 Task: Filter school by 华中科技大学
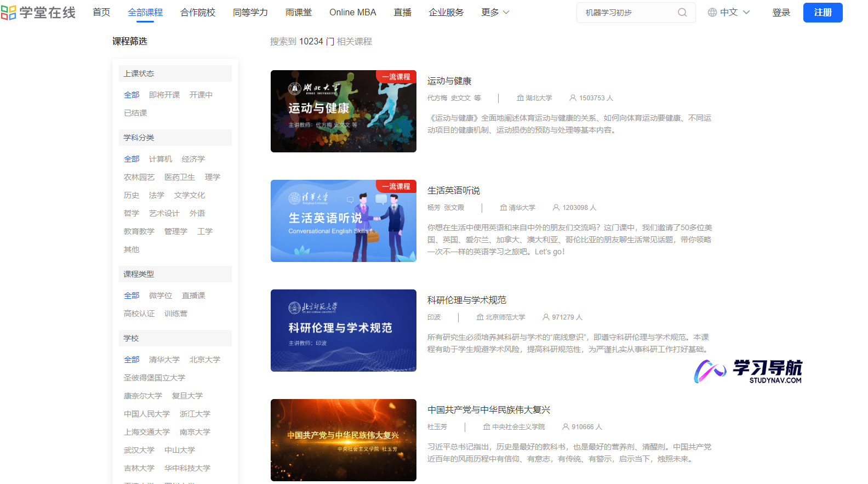click(x=187, y=468)
